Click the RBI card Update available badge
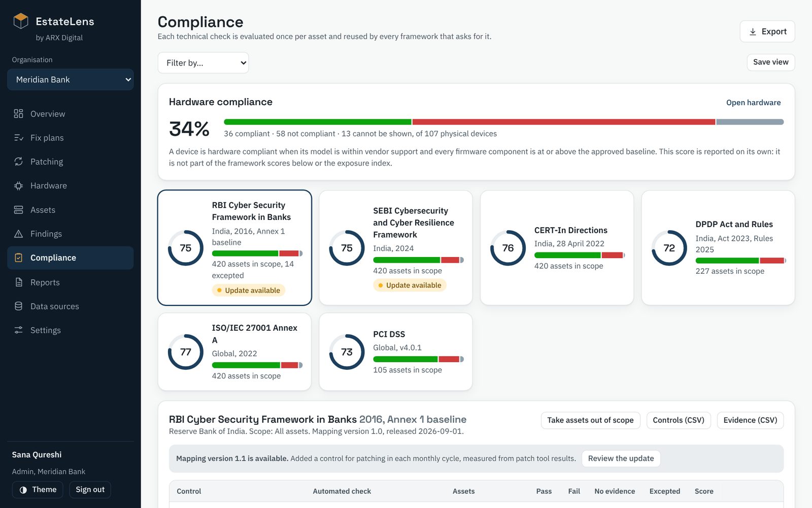The width and height of the screenshot is (812, 508). pyautogui.click(x=249, y=291)
